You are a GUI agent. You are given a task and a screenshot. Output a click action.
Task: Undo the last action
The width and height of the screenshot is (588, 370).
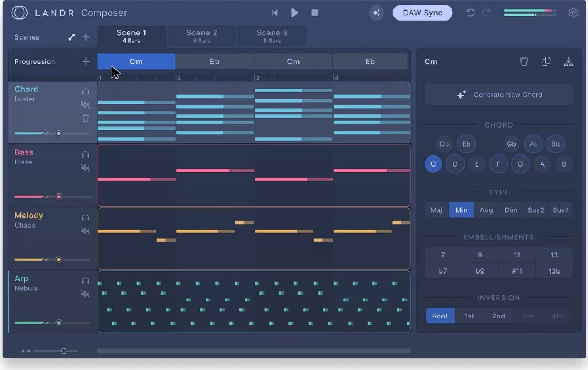470,13
